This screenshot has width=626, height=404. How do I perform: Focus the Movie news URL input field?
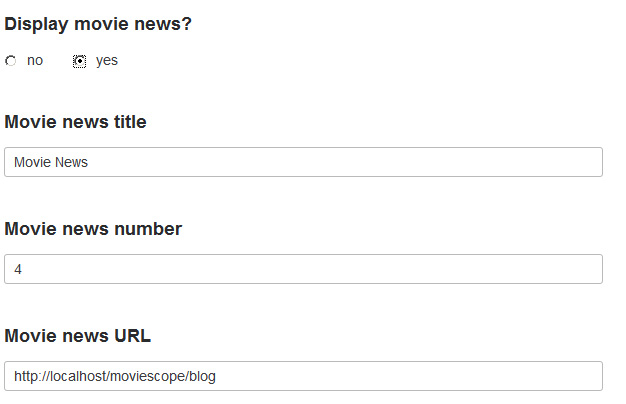[303, 376]
